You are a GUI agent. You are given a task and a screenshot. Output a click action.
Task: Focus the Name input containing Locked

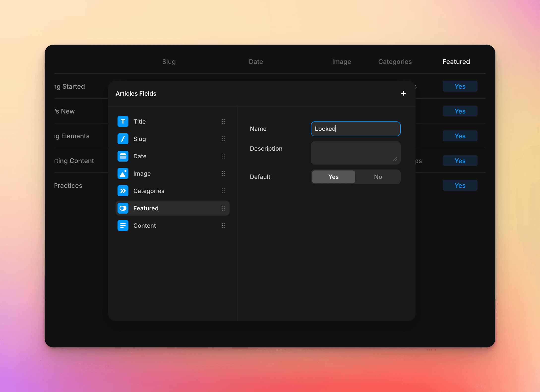point(356,129)
